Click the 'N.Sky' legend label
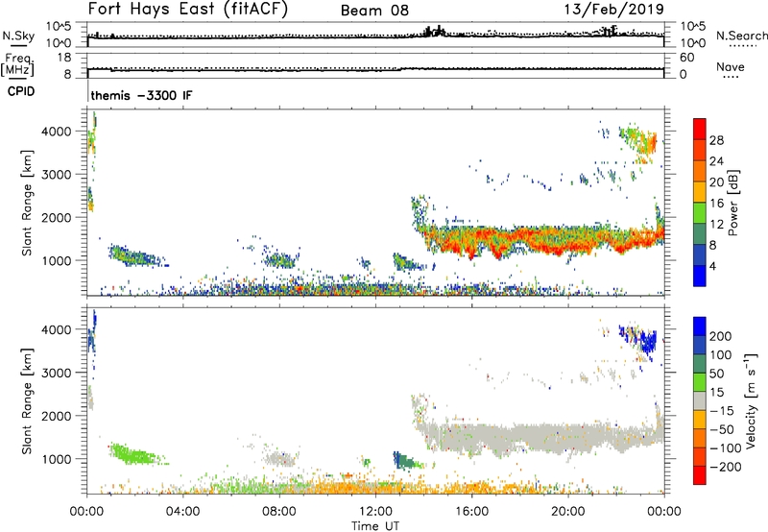 18,36
